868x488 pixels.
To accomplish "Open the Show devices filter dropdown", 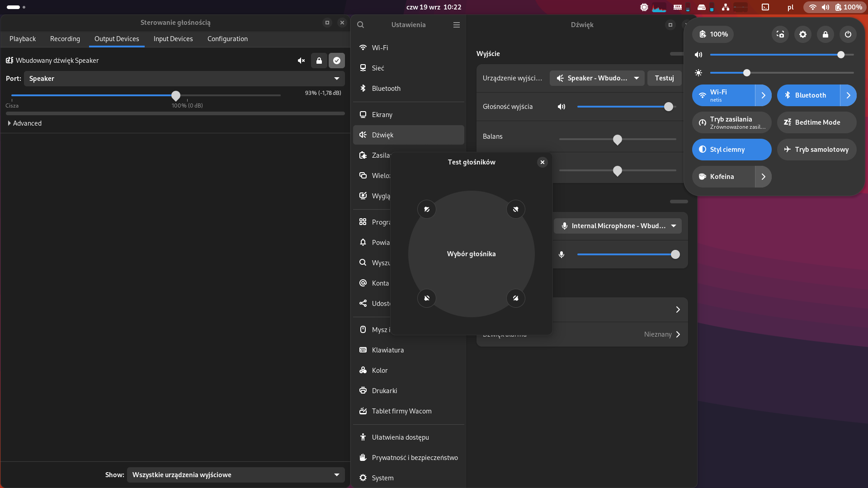I will pyautogui.click(x=236, y=475).
